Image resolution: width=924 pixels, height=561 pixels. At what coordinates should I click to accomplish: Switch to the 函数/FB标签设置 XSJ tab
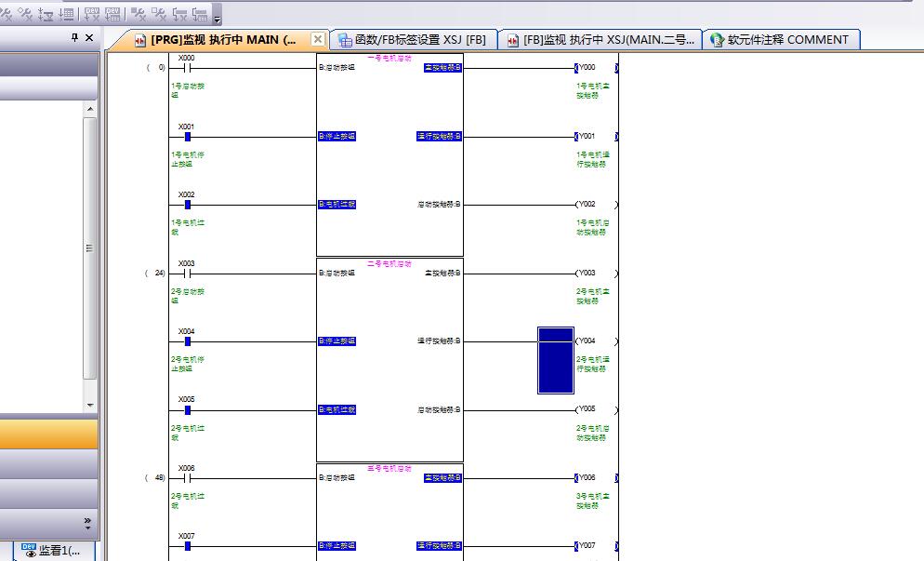[x=413, y=40]
